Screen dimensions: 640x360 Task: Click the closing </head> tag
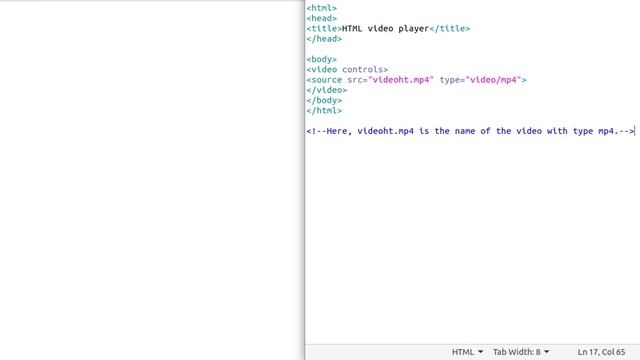[x=324, y=39]
